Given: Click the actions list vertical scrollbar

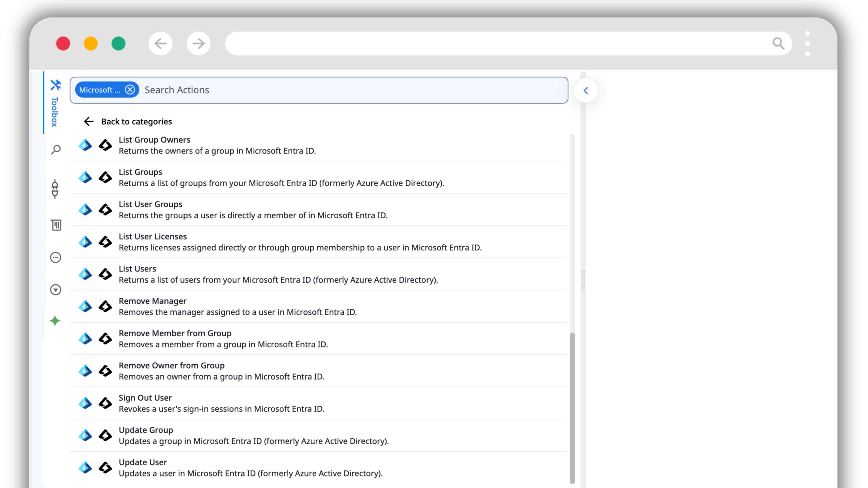Looking at the screenshot, I should [x=572, y=408].
